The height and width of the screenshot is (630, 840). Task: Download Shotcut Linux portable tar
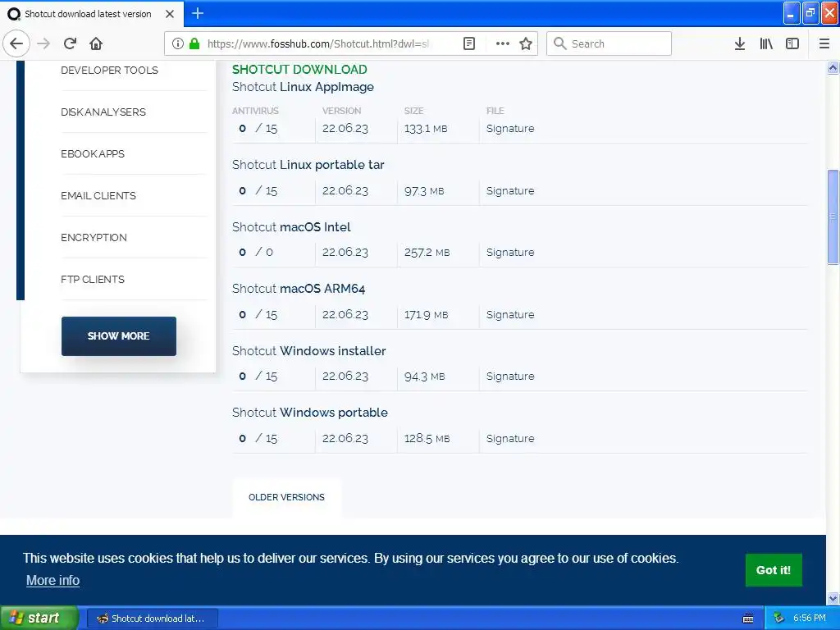coord(308,164)
